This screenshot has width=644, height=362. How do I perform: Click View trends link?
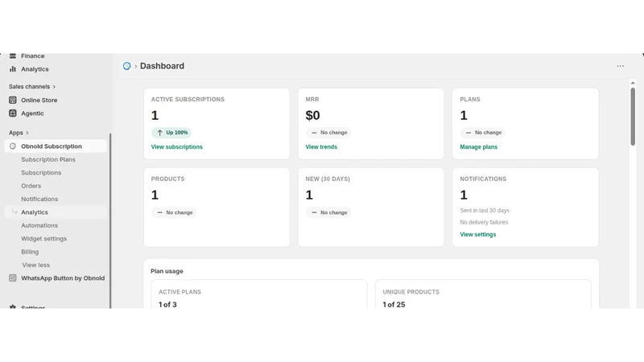pos(321,147)
